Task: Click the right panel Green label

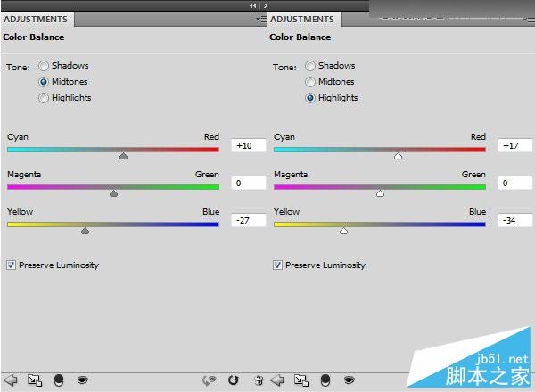Action: click(473, 175)
